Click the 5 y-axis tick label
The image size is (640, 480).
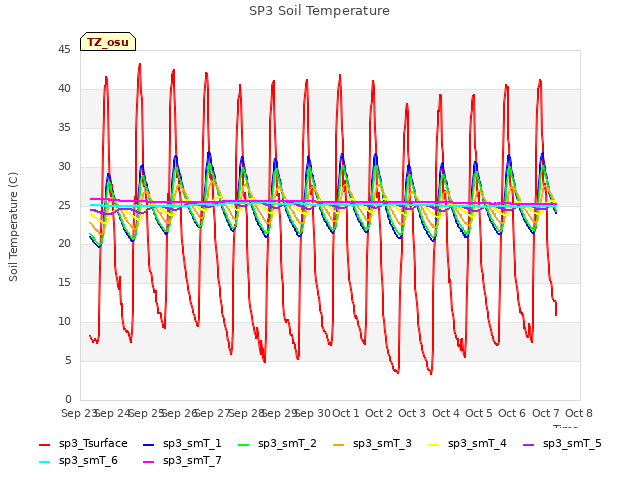(68, 360)
